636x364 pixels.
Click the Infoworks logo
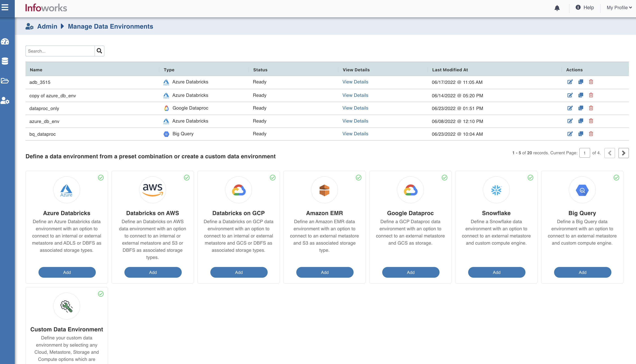(x=46, y=8)
